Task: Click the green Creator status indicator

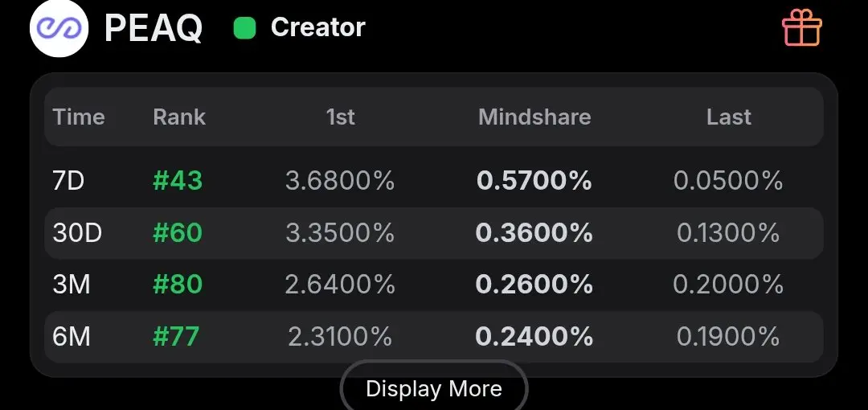Action: point(244,27)
